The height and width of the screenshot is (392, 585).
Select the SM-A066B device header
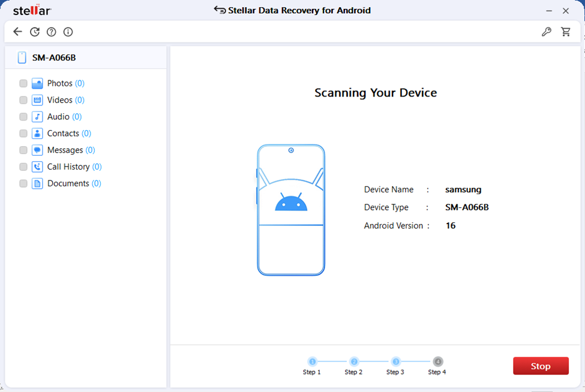[x=85, y=58]
